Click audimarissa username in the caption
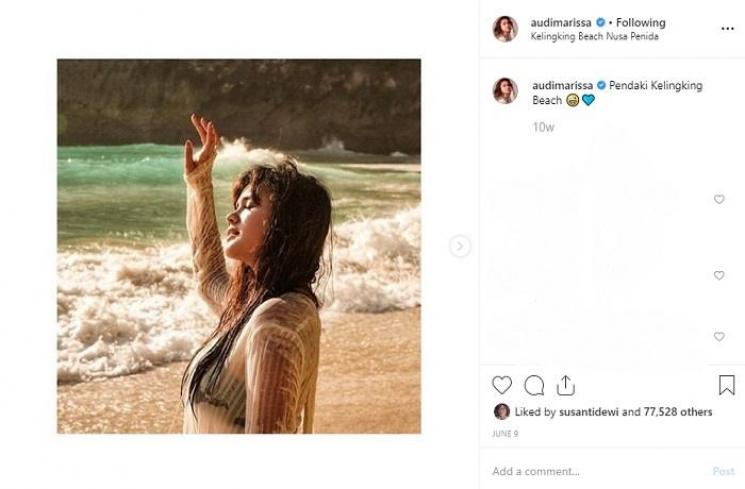Image resolution: width=745 pixels, height=489 pixels. tap(563, 86)
